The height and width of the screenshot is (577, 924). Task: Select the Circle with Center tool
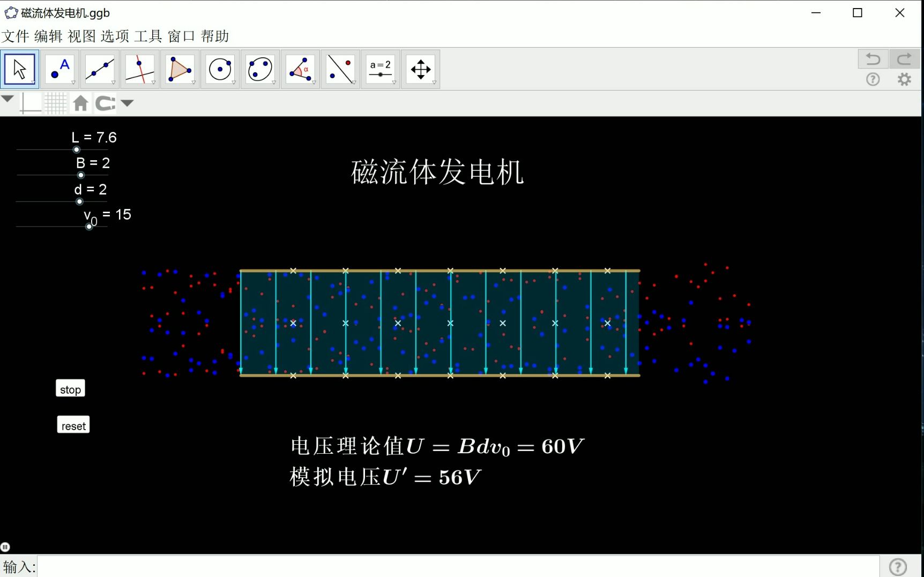[220, 69]
